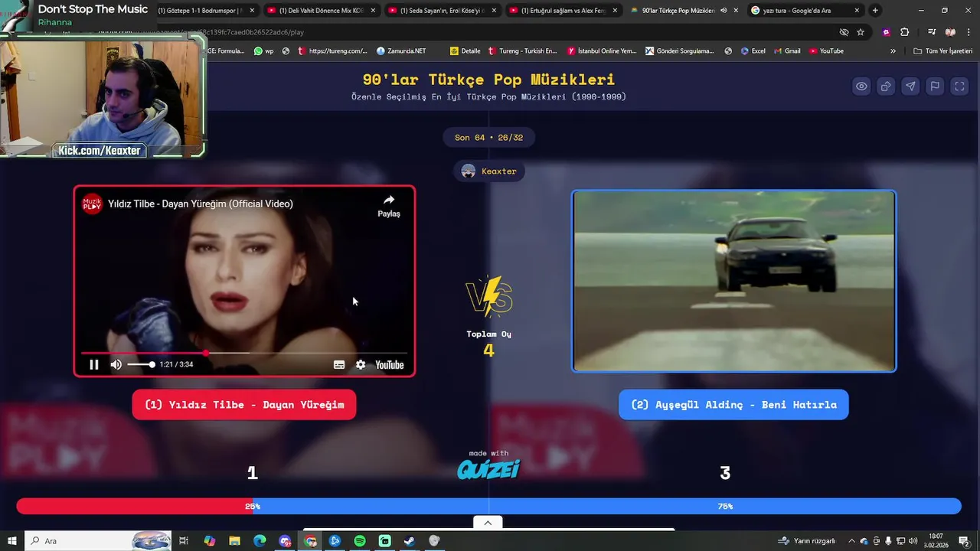Toggle the eye visibility icon at top right

pos(861,86)
